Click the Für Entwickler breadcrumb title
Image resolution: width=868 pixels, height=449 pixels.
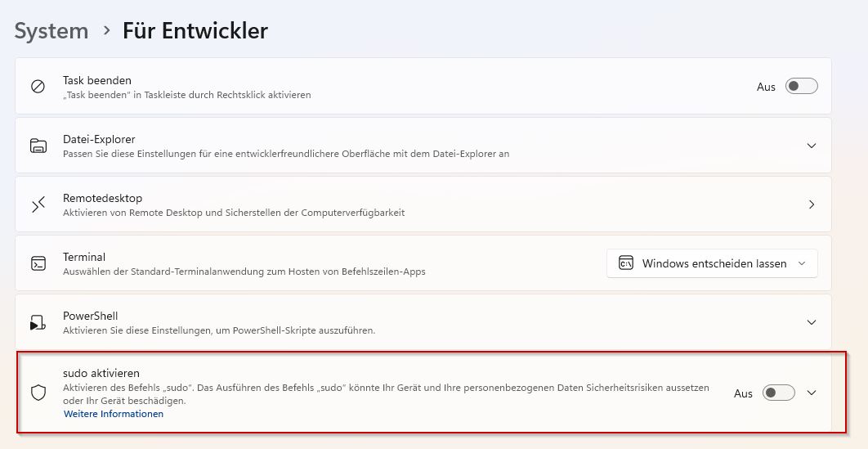tap(195, 31)
